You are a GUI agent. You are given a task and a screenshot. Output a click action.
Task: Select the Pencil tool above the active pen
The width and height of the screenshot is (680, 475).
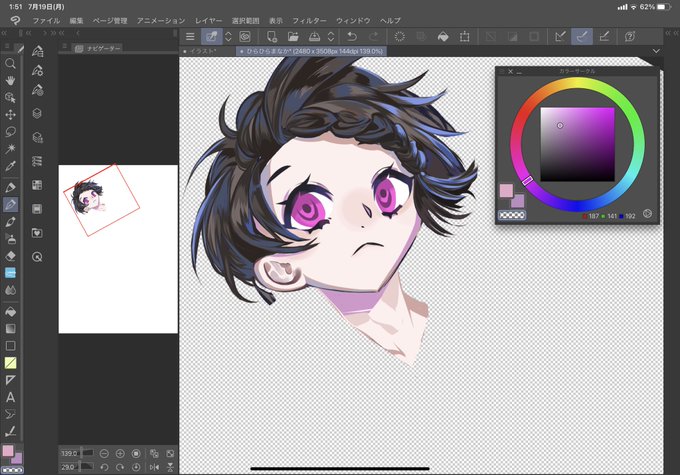10,187
